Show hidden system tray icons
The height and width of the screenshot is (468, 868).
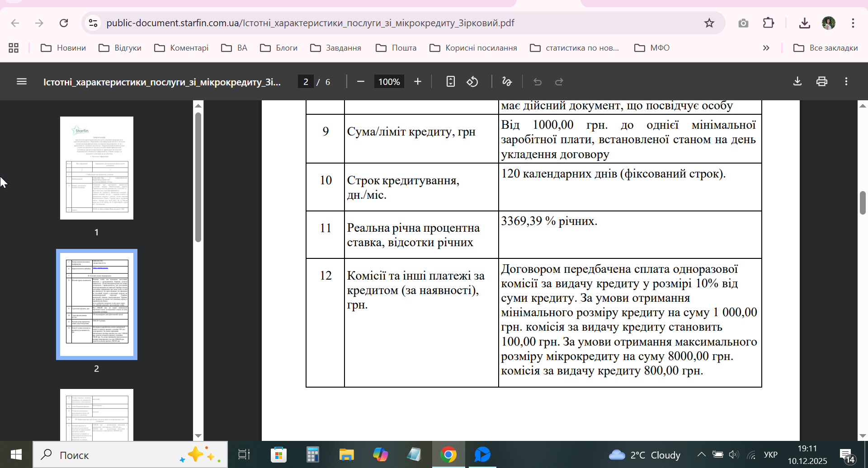tap(701, 454)
